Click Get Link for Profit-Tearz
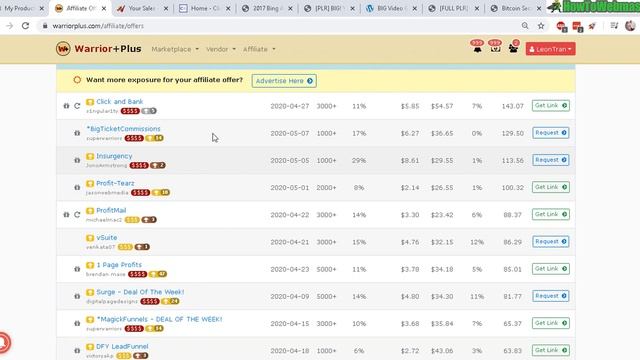The width and height of the screenshot is (640, 360). click(x=551, y=187)
